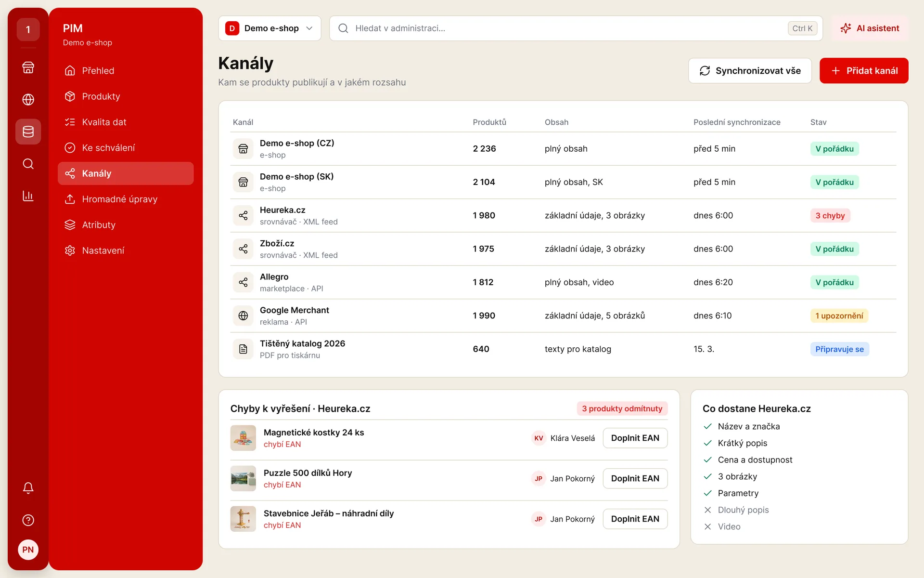Click the Magnetické kostky product thumbnail

pos(243,438)
